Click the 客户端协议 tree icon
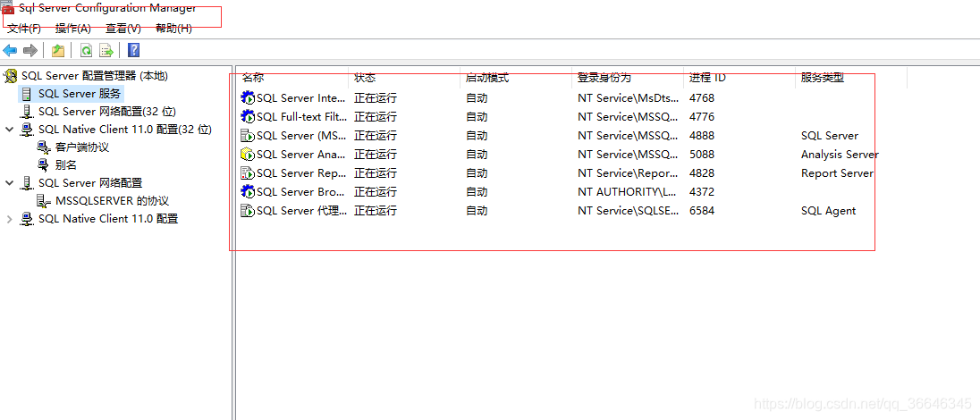Image resolution: width=980 pixels, height=420 pixels. [x=43, y=147]
